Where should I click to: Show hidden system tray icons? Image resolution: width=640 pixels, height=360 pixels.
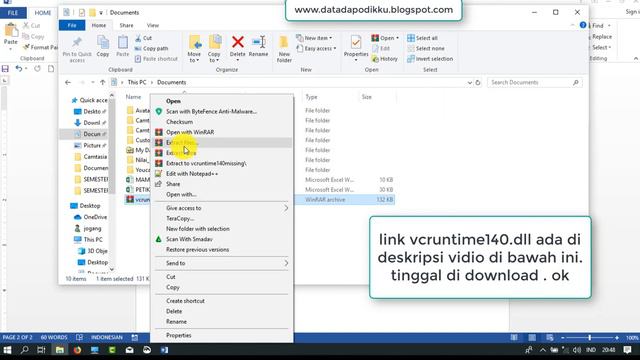click(x=542, y=350)
